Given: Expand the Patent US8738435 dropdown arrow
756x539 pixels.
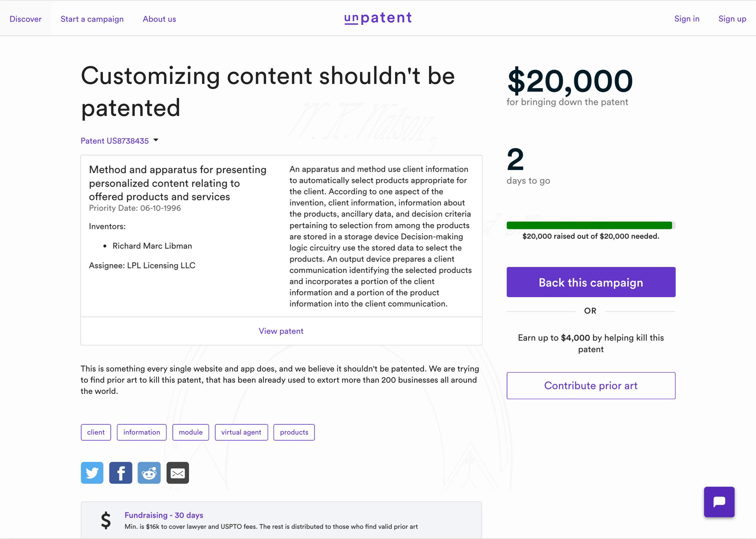Looking at the screenshot, I should pos(156,140).
